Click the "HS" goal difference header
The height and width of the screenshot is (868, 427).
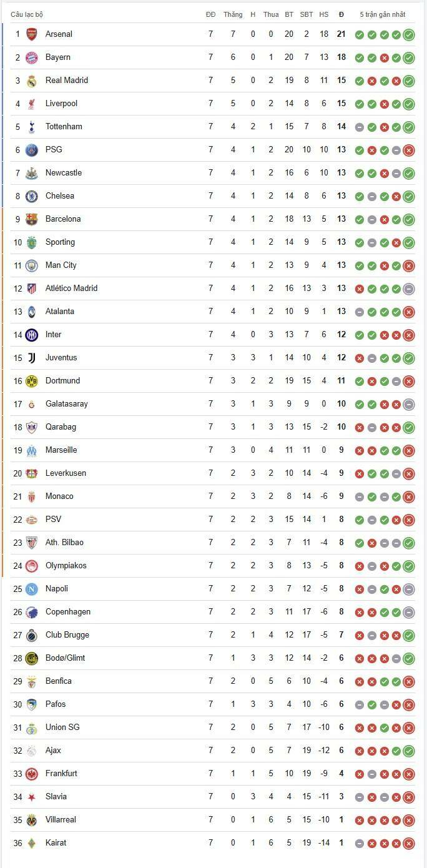pyautogui.click(x=323, y=14)
